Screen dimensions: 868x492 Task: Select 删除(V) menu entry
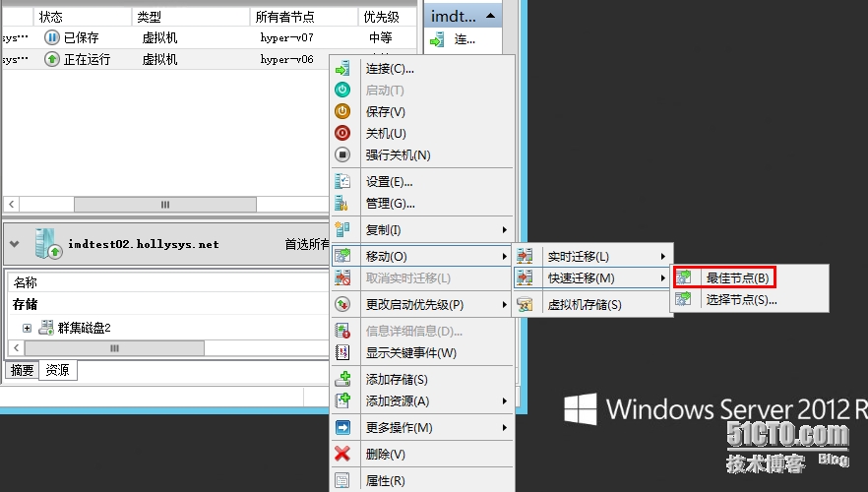point(386,454)
